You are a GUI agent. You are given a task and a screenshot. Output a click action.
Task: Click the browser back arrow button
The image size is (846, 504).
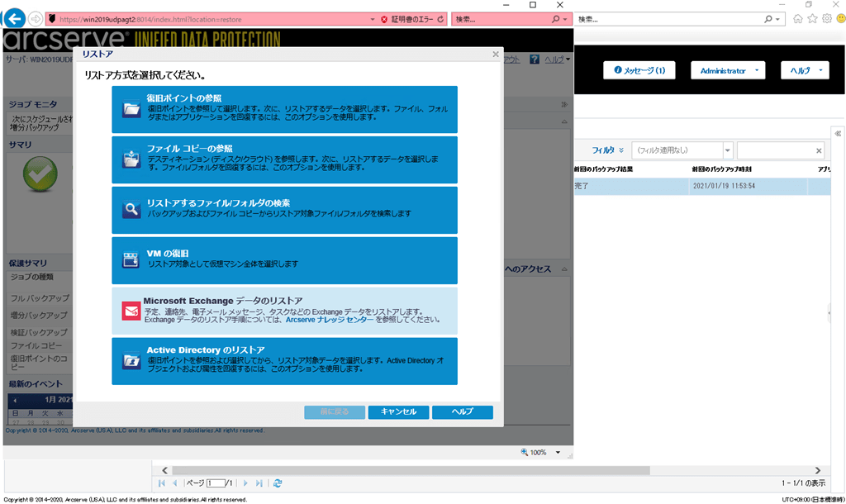15,19
